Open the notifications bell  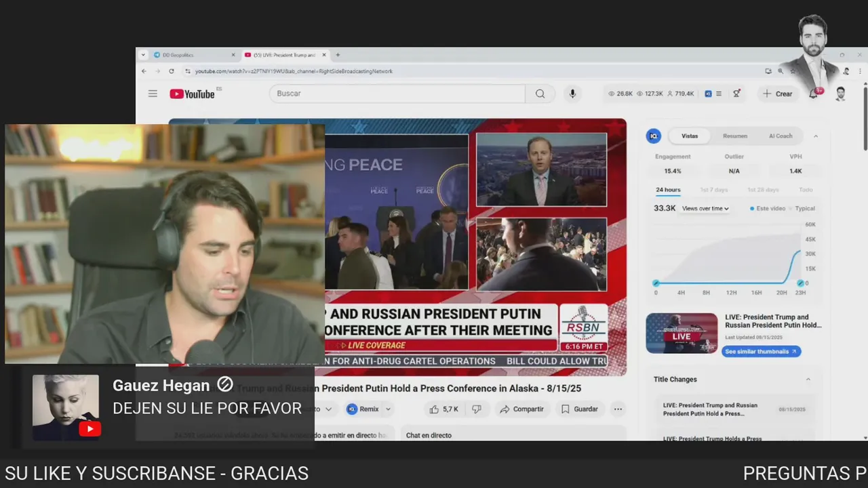pos(813,94)
